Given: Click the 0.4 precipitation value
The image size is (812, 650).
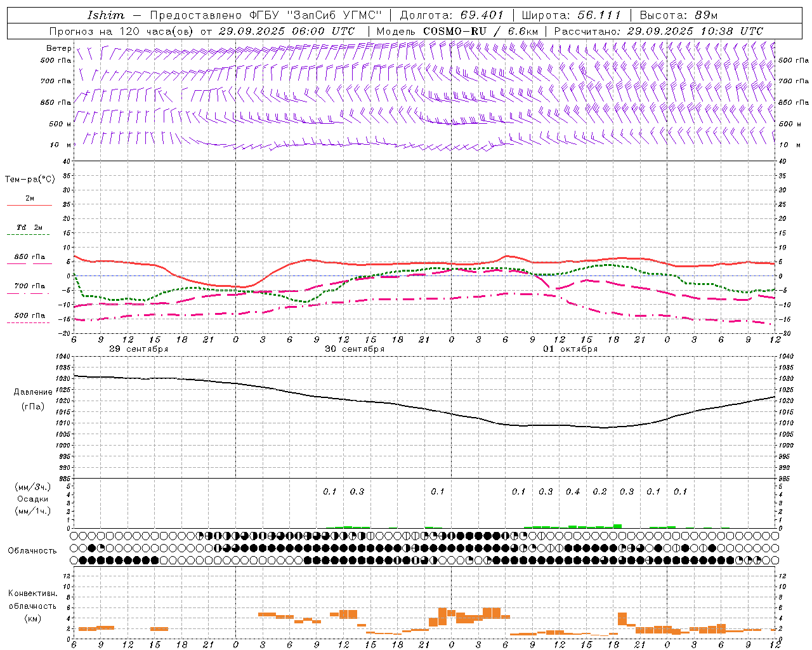Looking at the screenshot, I should pyautogui.click(x=573, y=491).
